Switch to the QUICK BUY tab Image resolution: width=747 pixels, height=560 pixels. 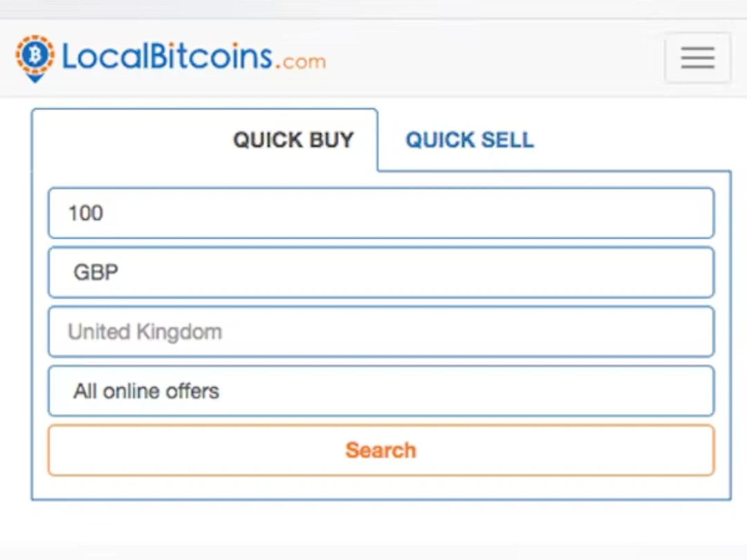[293, 140]
